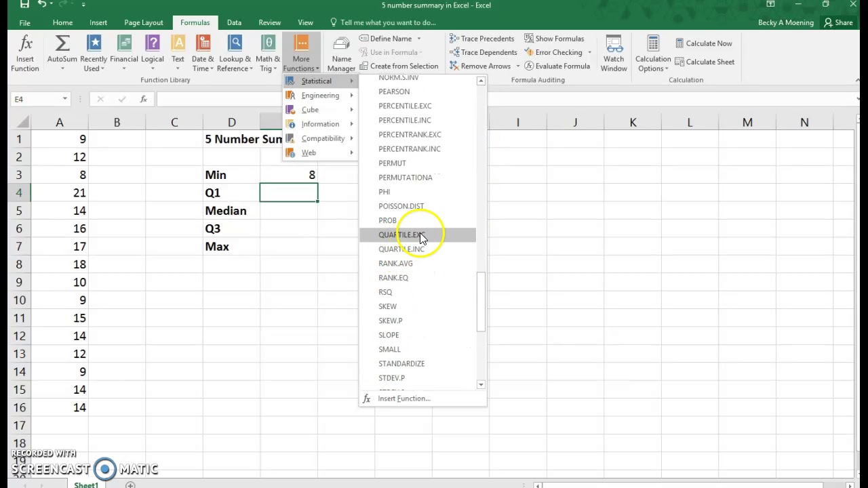The image size is (868, 488).
Task: Open the Name Manager
Action: point(341,54)
